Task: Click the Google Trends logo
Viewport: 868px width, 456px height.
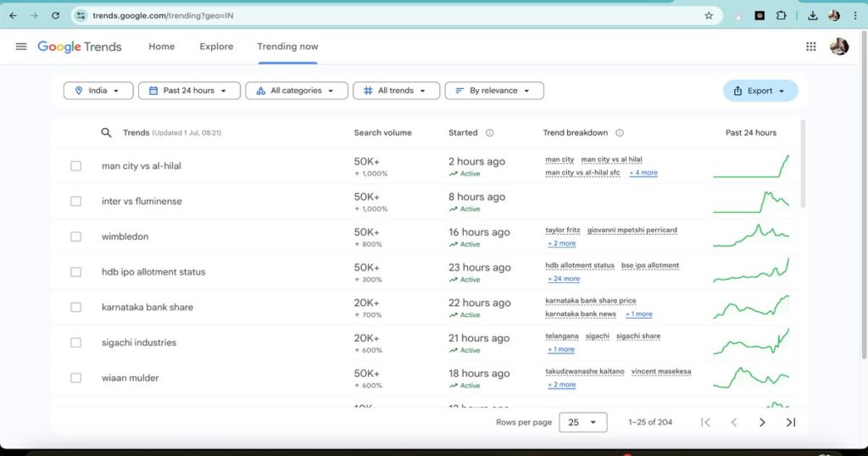Action: pos(79,47)
